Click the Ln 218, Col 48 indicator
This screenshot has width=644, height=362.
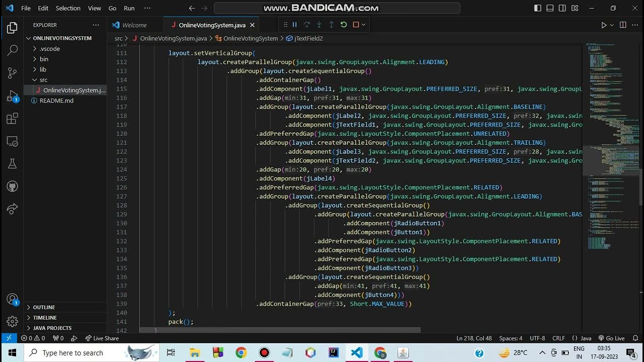(474, 338)
